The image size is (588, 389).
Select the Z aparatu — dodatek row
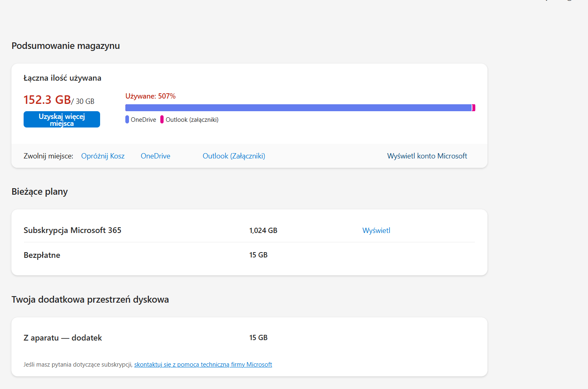63,338
